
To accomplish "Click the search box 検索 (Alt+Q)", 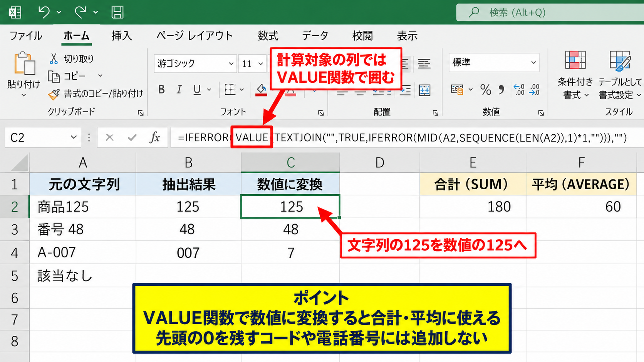I will pos(550,12).
